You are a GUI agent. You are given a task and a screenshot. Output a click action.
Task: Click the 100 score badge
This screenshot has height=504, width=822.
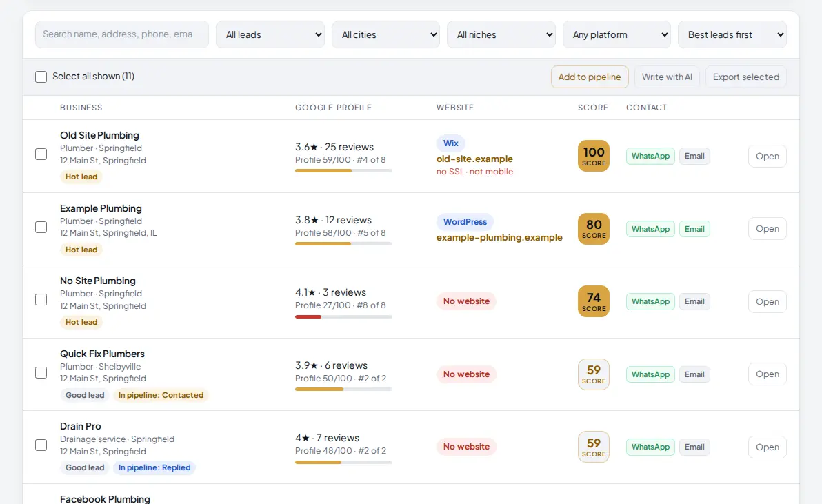click(594, 156)
